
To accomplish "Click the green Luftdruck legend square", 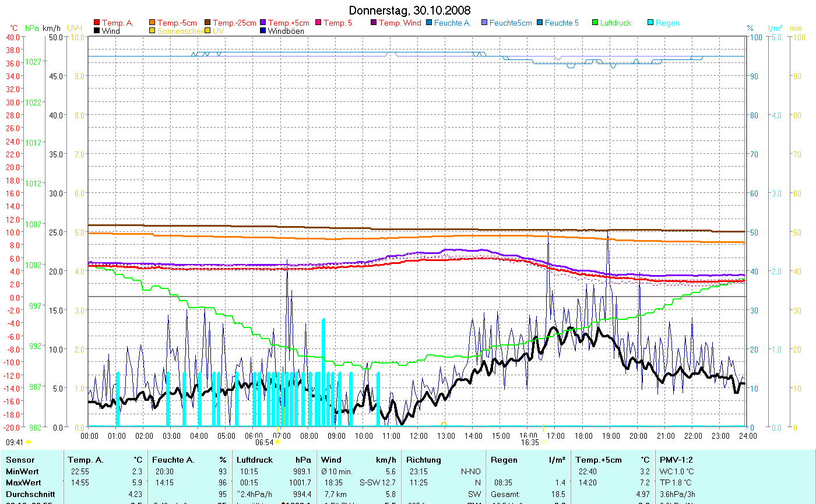I will 595,23.
